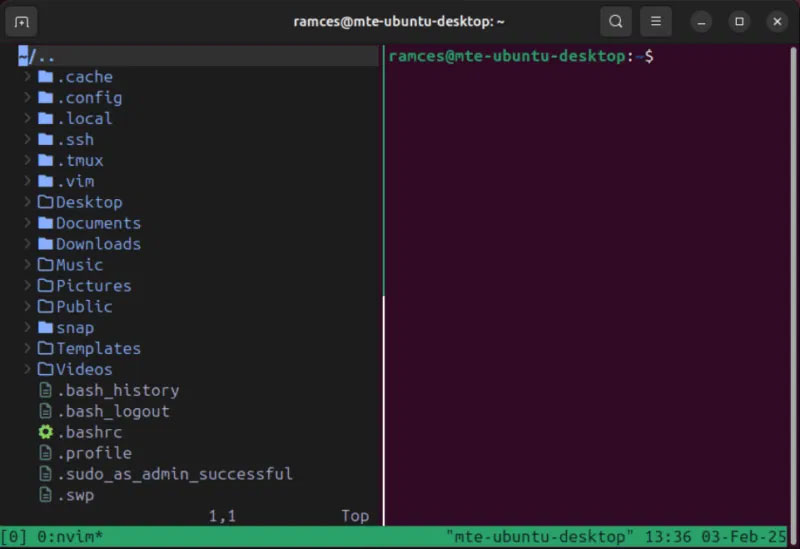Select the .bashrc file name

coord(89,432)
